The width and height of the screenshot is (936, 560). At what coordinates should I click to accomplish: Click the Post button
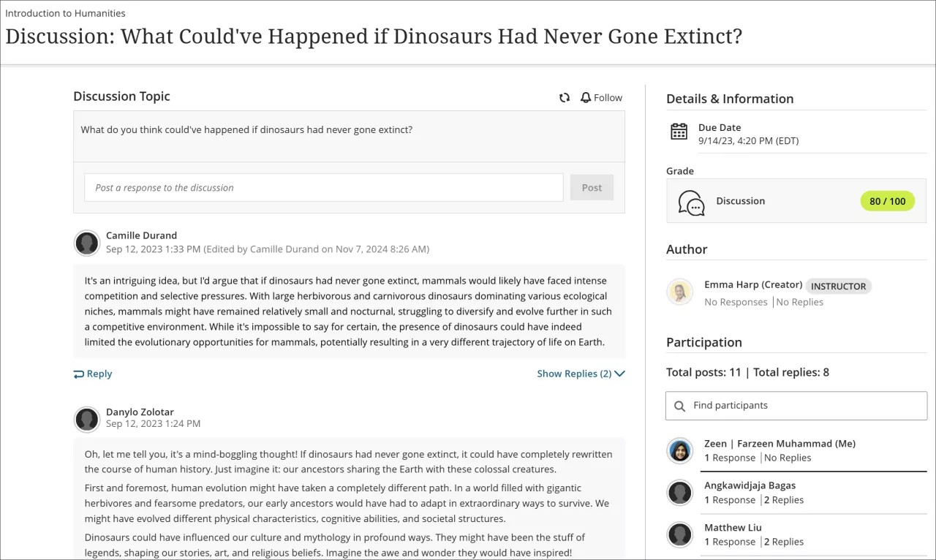tap(592, 187)
